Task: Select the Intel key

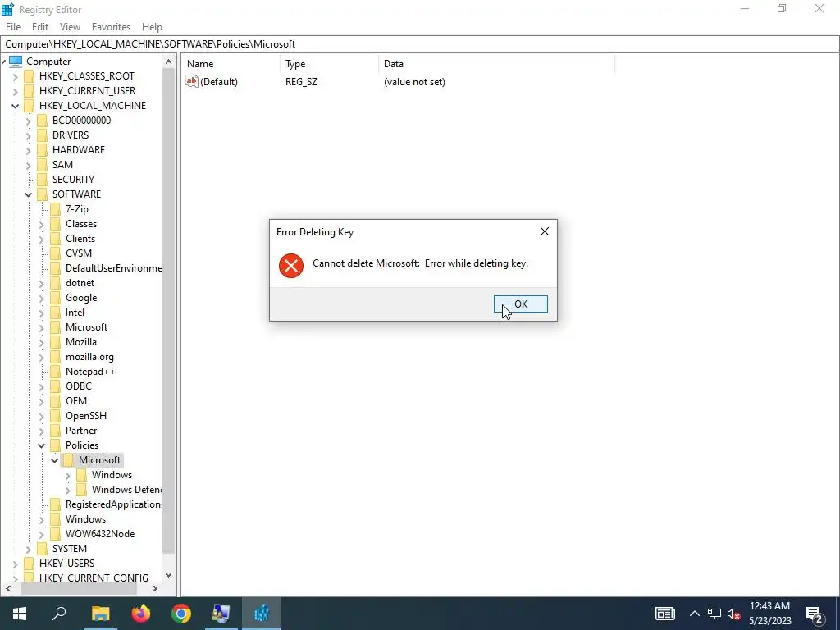Action: point(75,313)
